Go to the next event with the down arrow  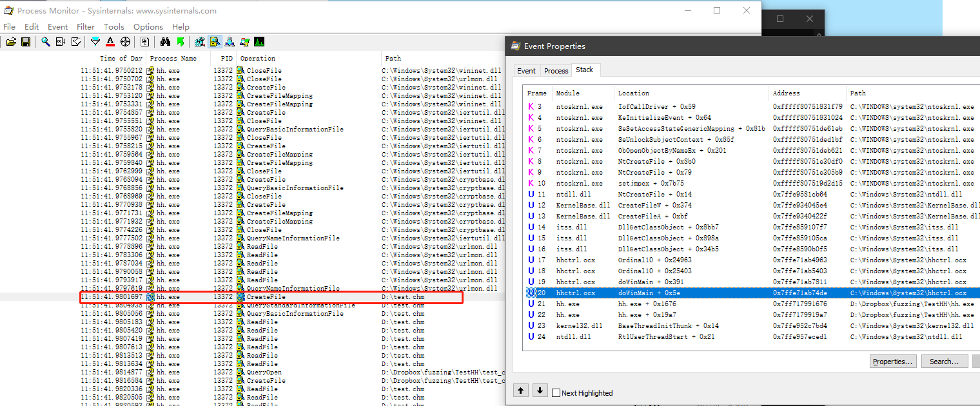(540, 391)
